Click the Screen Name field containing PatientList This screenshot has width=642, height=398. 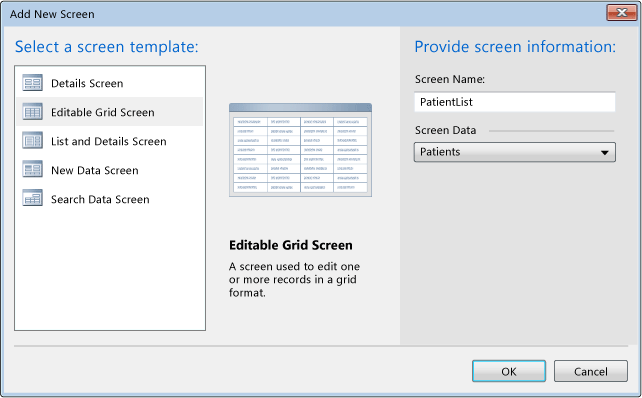(x=515, y=102)
